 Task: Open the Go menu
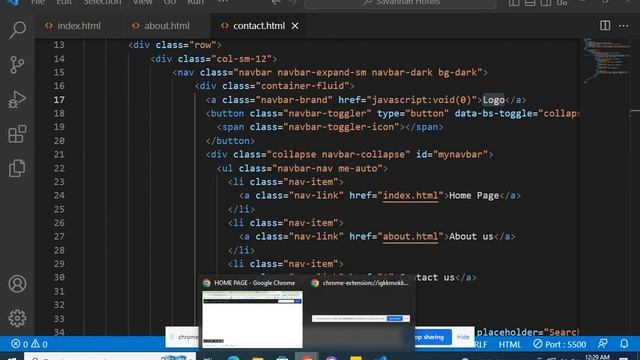pos(169,2)
